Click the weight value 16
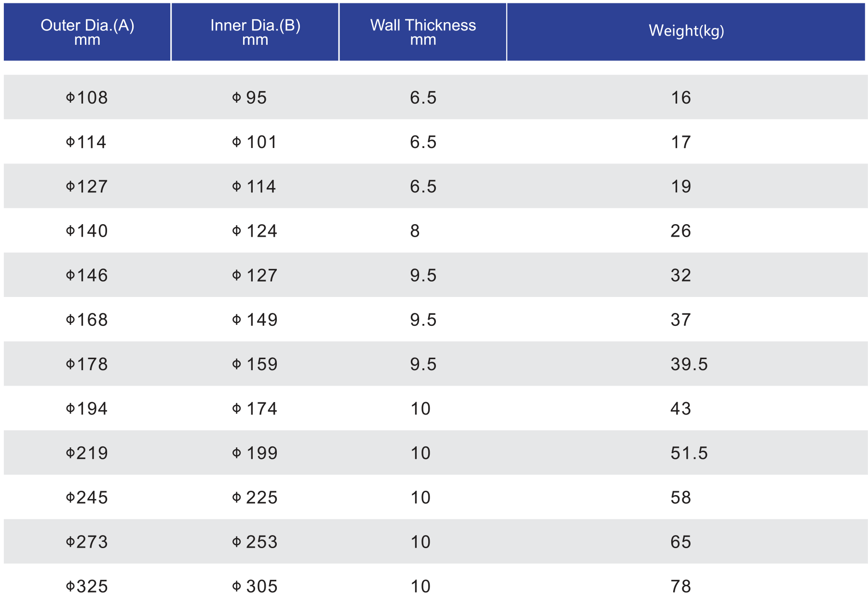The image size is (868, 605). pyautogui.click(x=681, y=98)
